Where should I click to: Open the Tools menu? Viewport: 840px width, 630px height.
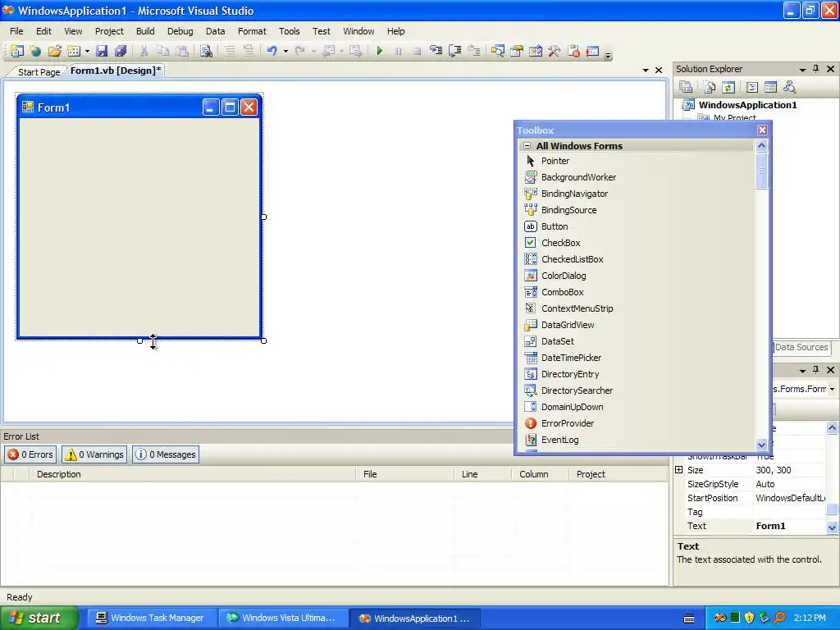(290, 31)
